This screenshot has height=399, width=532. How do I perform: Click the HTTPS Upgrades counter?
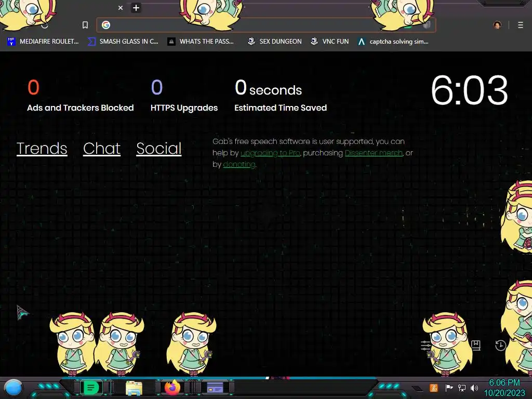coord(184,96)
